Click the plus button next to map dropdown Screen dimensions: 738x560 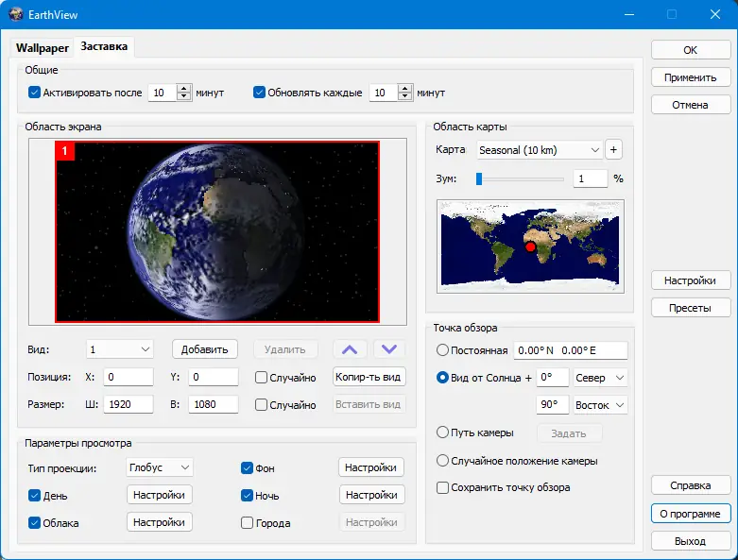(614, 149)
